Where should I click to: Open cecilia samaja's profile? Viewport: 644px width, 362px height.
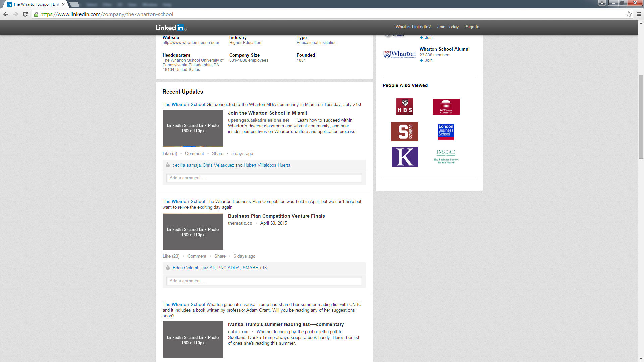186,165
